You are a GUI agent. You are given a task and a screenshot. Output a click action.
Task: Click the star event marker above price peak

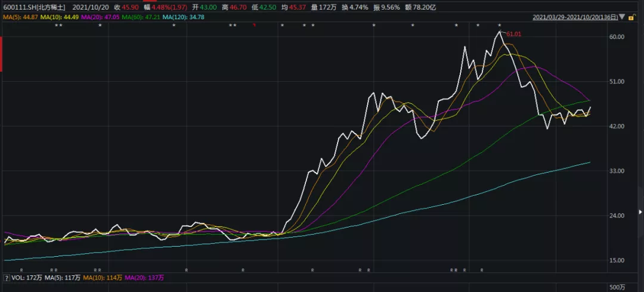tap(500, 26)
